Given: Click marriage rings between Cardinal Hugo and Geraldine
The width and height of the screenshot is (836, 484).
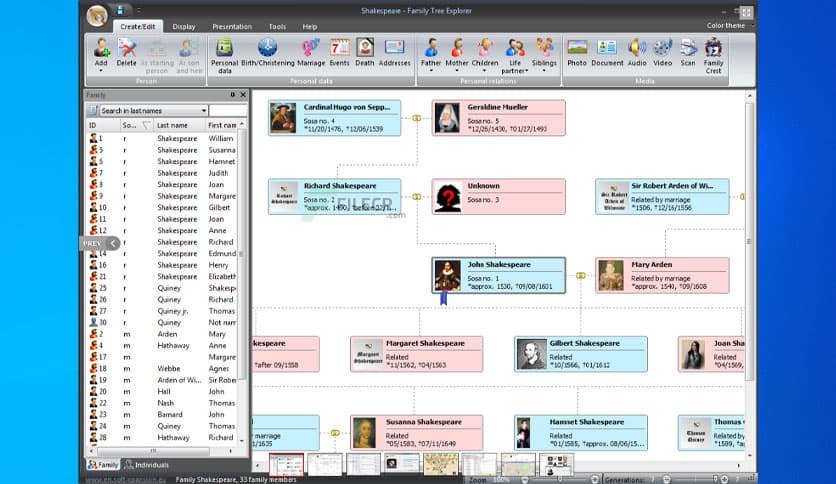Looking at the screenshot, I should pos(416,118).
